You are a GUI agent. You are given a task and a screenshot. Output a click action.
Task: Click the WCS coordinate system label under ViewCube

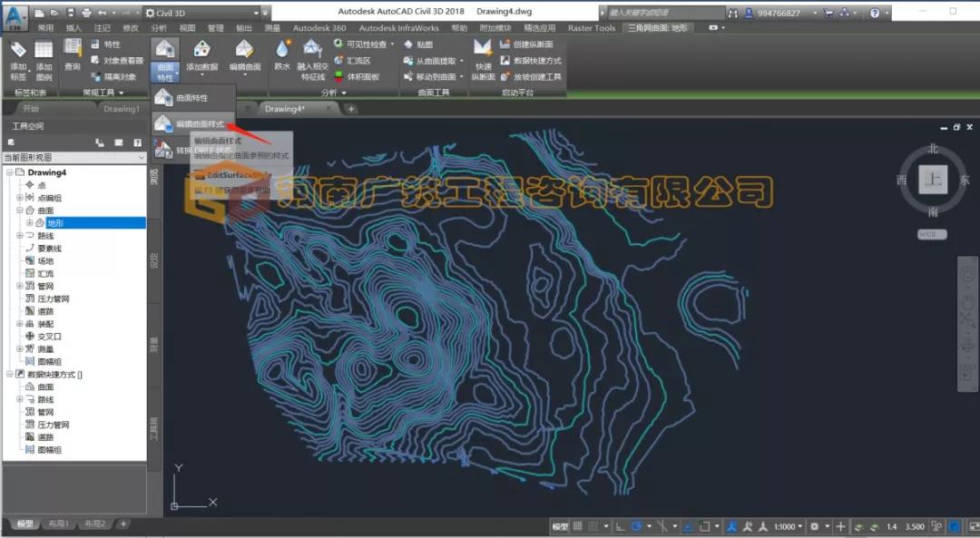tap(932, 234)
